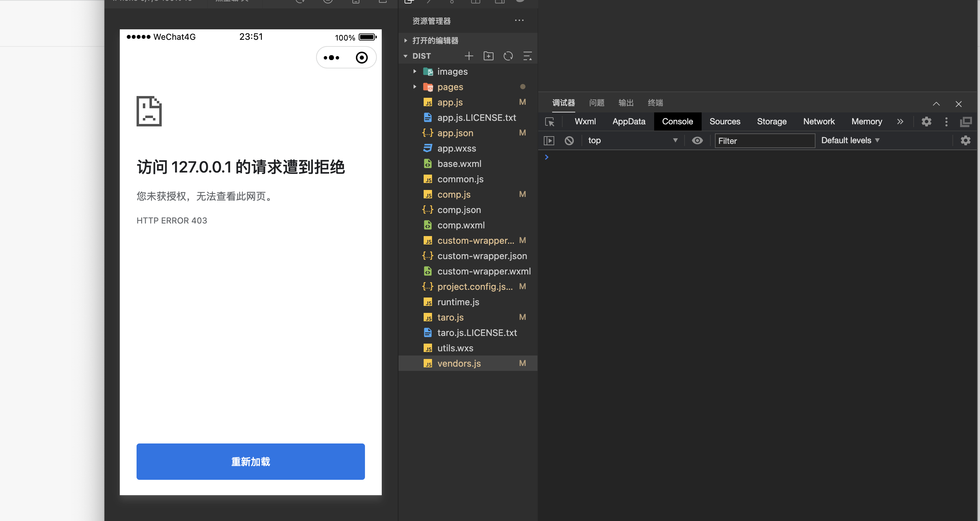Switch to the Wxml tab
This screenshot has width=980, height=521.
coord(585,122)
